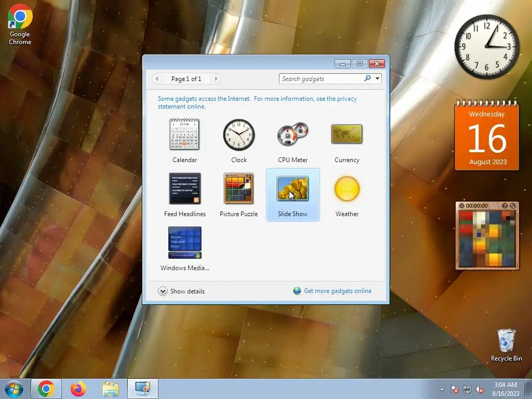Screen dimensions: 532x399
Task: Choose the Currency gadget icon
Action: point(347,134)
